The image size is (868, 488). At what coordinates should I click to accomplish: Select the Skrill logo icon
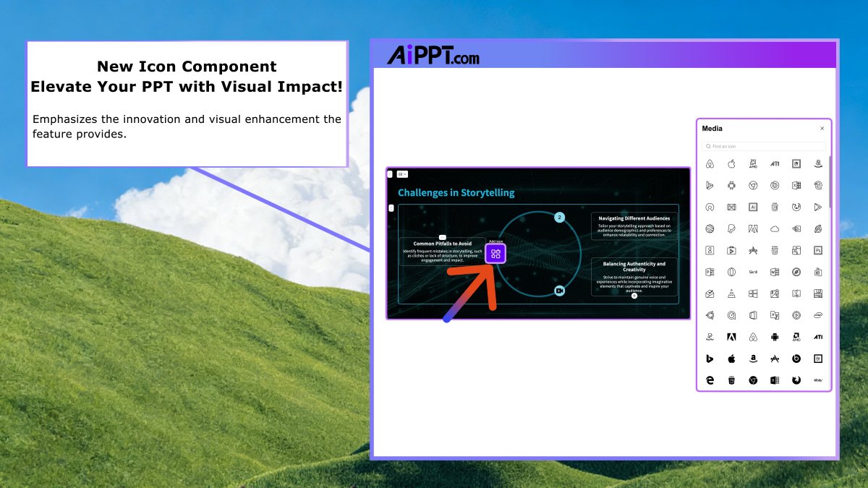753,272
